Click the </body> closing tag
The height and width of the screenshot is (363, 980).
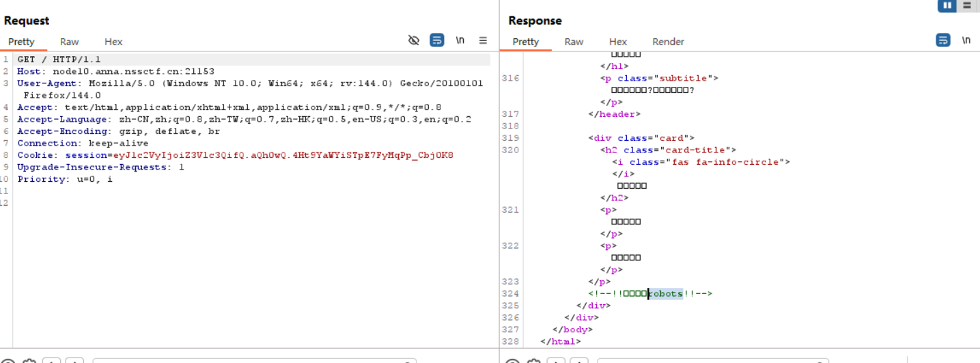click(x=572, y=330)
